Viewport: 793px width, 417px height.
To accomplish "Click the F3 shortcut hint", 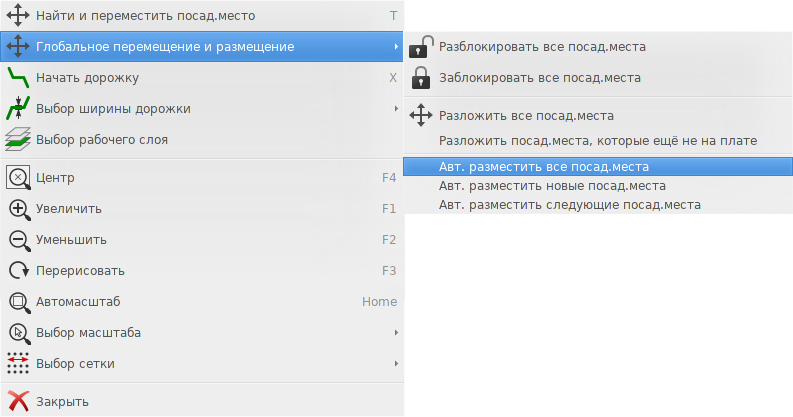I will (x=389, y=271).
